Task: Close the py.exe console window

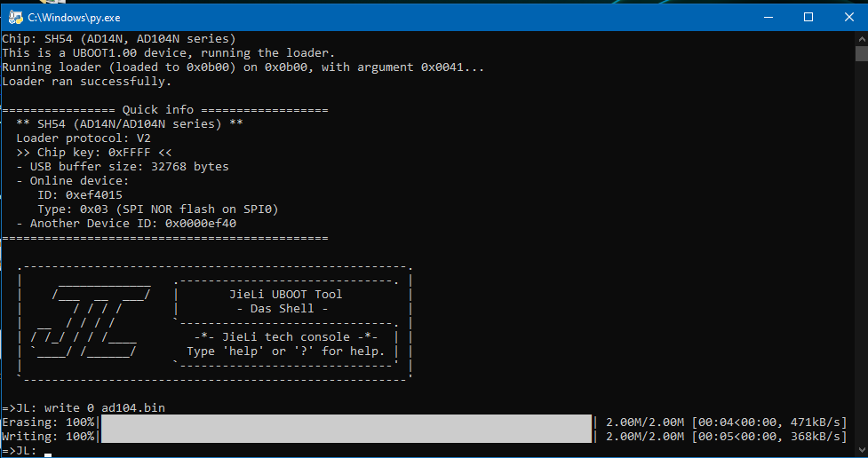Action: click(848, 17)
